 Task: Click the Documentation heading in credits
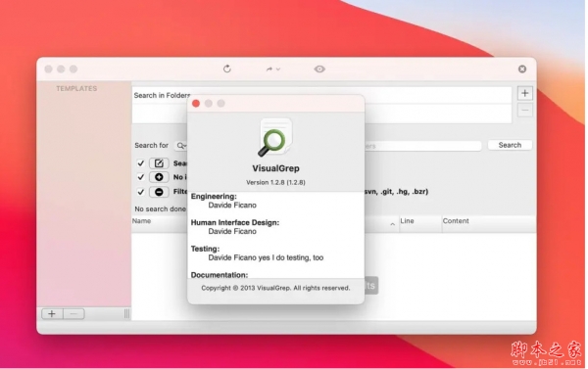pyautogui.click(x=220, y=275)
